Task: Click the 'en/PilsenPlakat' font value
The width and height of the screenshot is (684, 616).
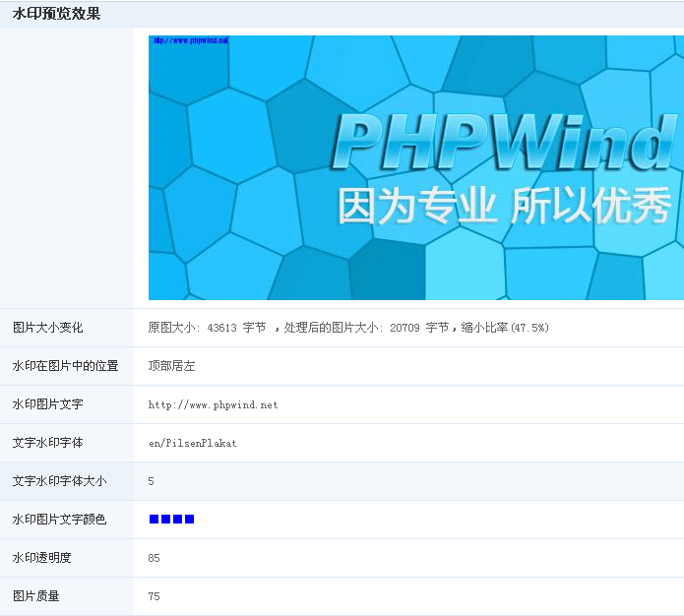Action: pyautogui.click(x=192, y=443)
